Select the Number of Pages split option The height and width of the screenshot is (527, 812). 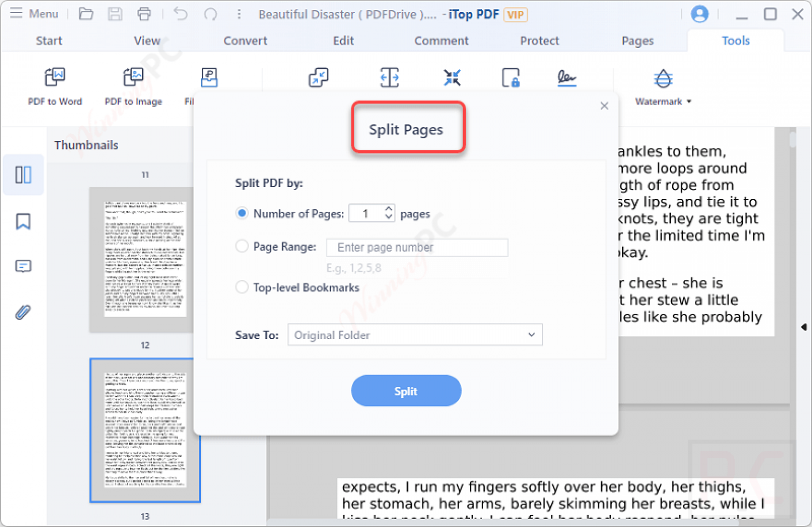(242, 213)
